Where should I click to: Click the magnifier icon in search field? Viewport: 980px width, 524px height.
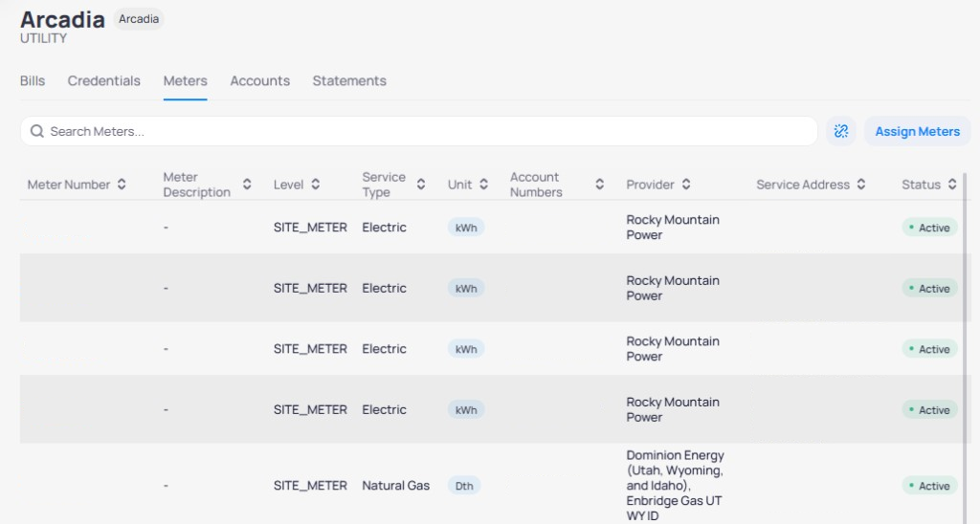point(37,131)
